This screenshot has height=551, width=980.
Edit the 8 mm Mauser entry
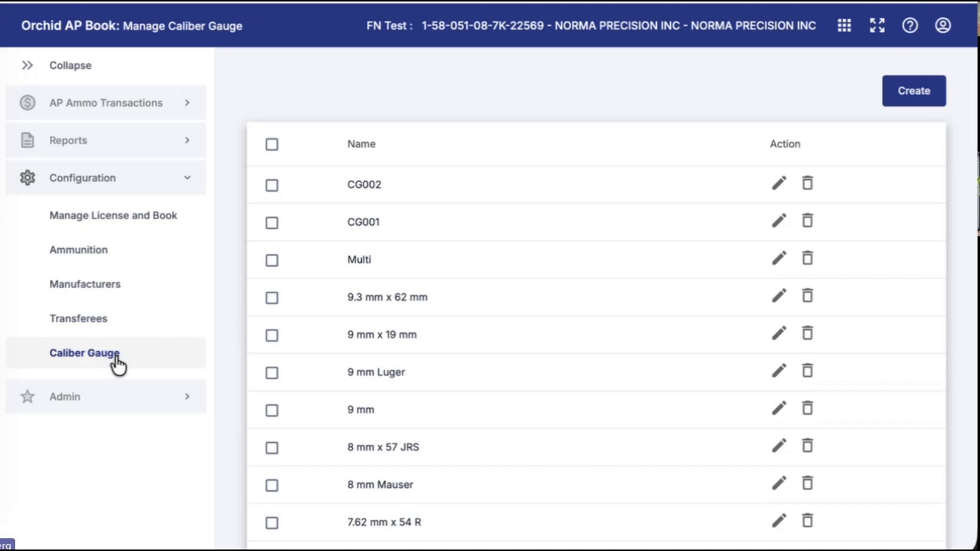coord(779,483)
